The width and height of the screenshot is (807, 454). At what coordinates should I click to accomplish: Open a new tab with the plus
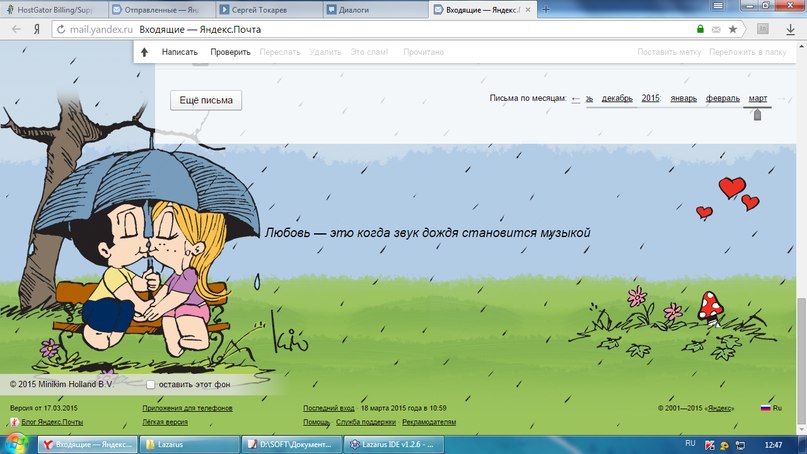(x=546, y=9)
